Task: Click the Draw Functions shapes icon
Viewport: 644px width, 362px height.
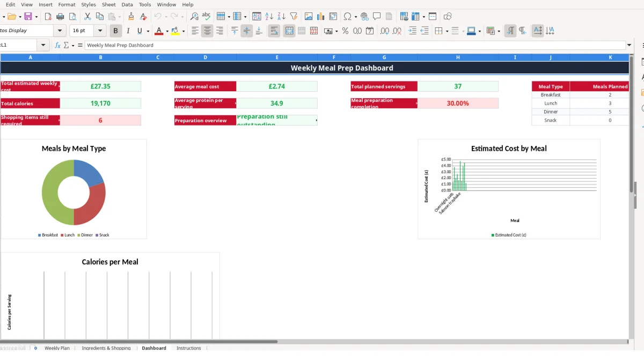Action: (x=448, y=17)
